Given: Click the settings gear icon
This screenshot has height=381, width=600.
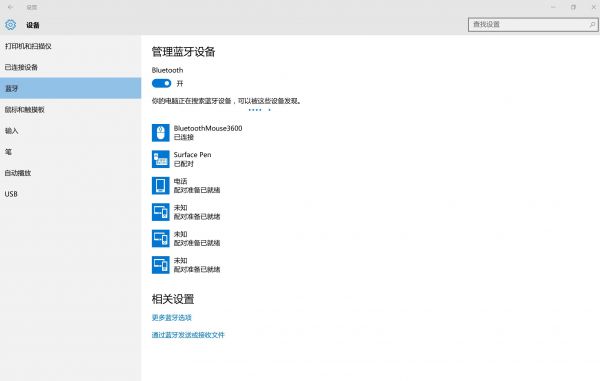Looking at the screenshot, I should [10, 25].
